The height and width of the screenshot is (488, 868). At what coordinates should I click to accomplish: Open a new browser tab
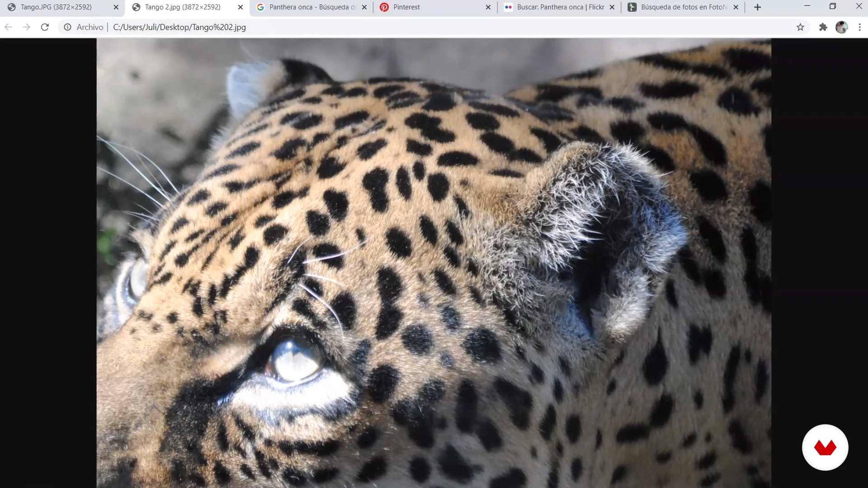(x=758, y=7)
